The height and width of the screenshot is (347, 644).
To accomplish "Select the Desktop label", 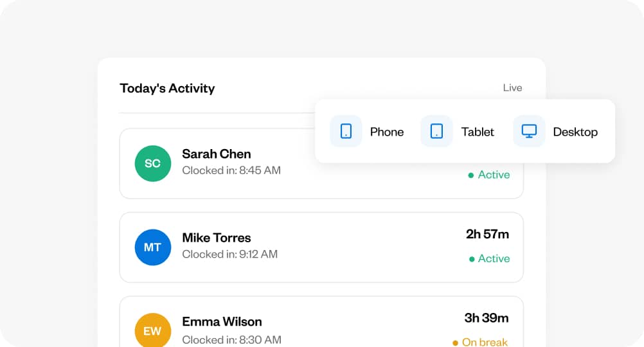I will pyautogui.click(x=575, y=132).
